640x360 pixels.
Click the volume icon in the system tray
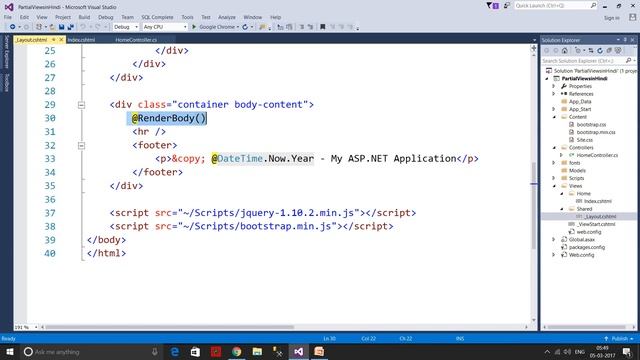pyautogui.click(x=567, y=352)
